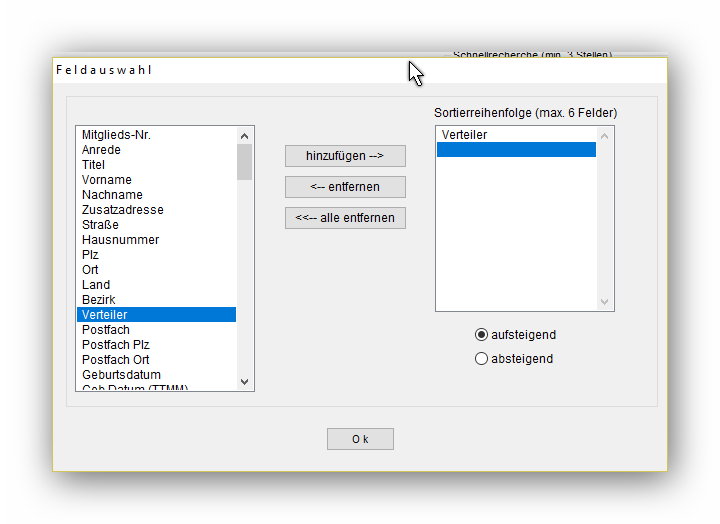Select Bezirk from available fields
This screenshot has width=720, height=524.
pos(99,300)
